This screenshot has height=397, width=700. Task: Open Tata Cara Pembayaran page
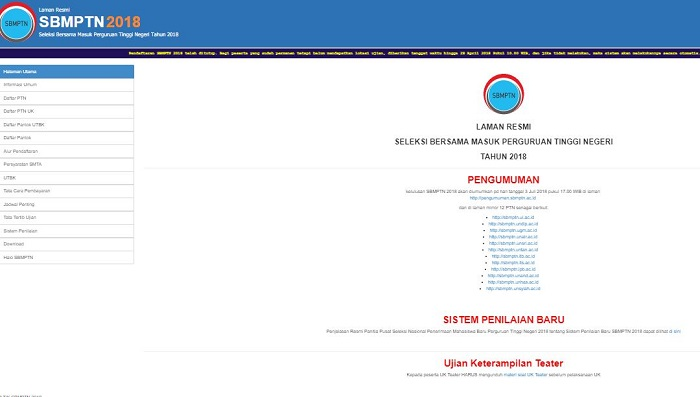click(x=67, y=191)
